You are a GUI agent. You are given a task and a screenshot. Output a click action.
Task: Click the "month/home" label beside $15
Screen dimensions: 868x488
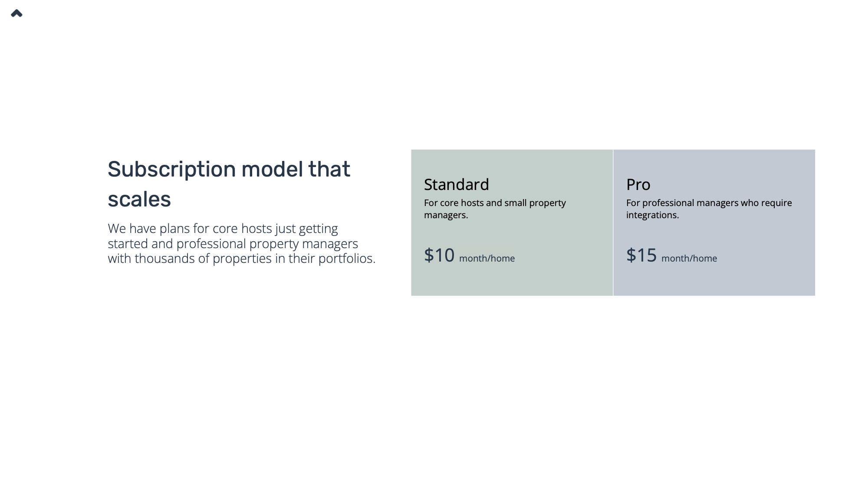point(689,259)
